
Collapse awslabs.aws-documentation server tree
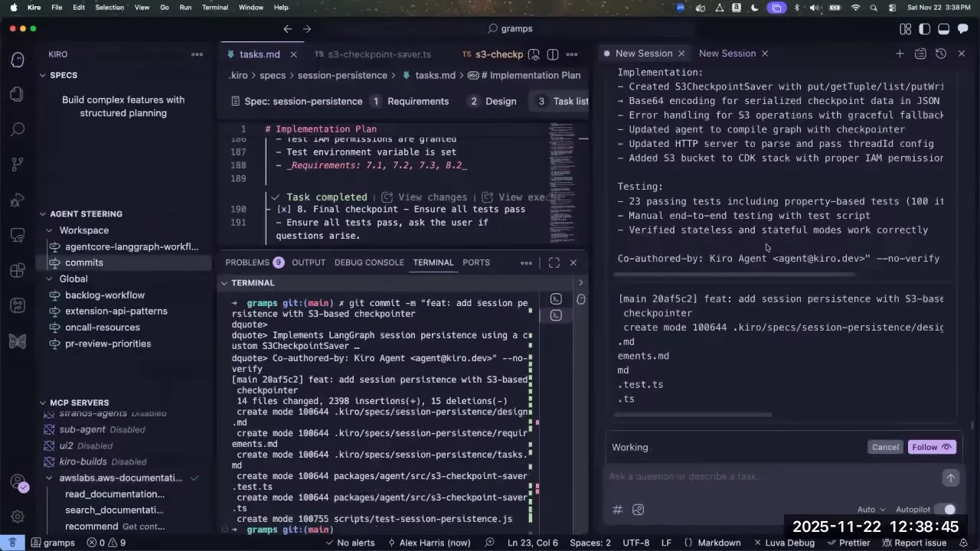point(51,478)
